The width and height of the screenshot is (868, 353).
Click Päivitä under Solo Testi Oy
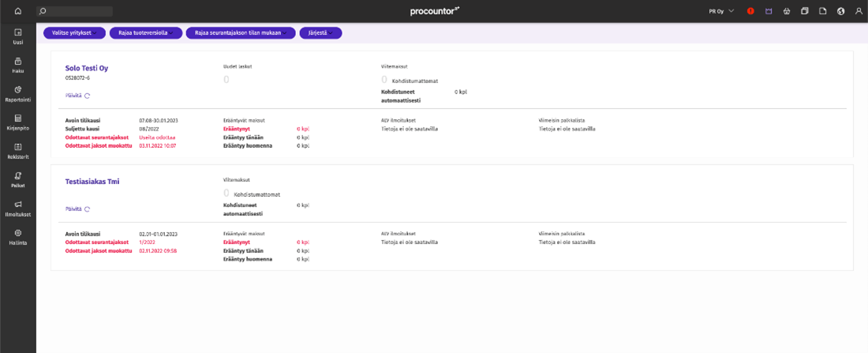73,96
